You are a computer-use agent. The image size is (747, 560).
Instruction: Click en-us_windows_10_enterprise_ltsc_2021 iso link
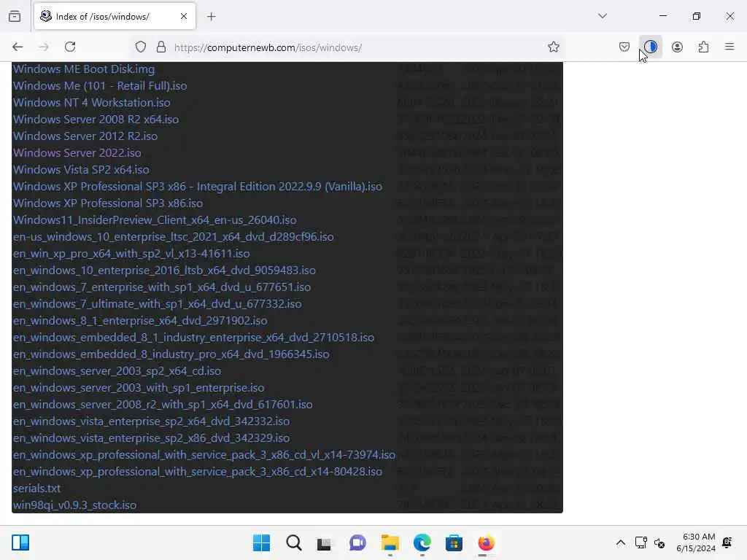[x=174, y=237]
